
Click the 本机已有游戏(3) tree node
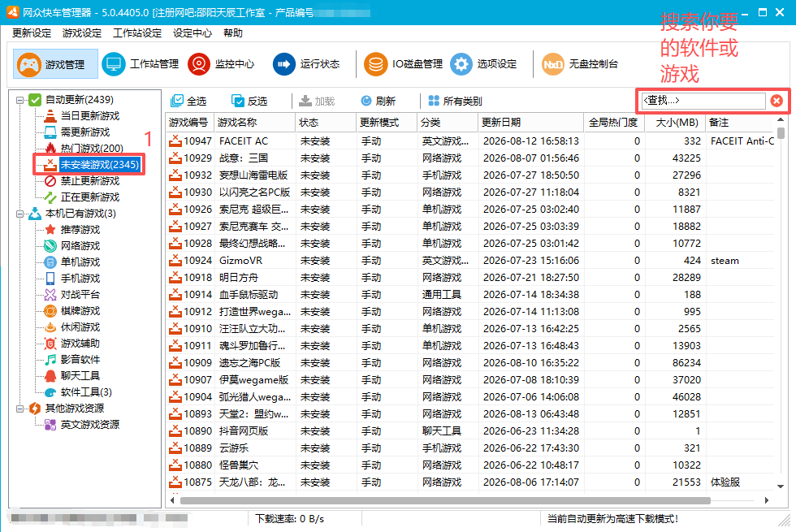coord(80,213)
